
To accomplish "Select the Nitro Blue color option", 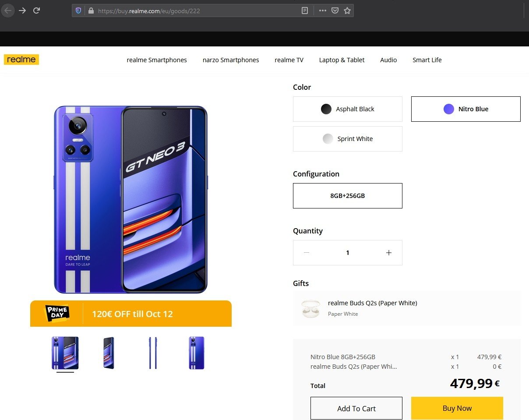I will [x=466, y=109].
